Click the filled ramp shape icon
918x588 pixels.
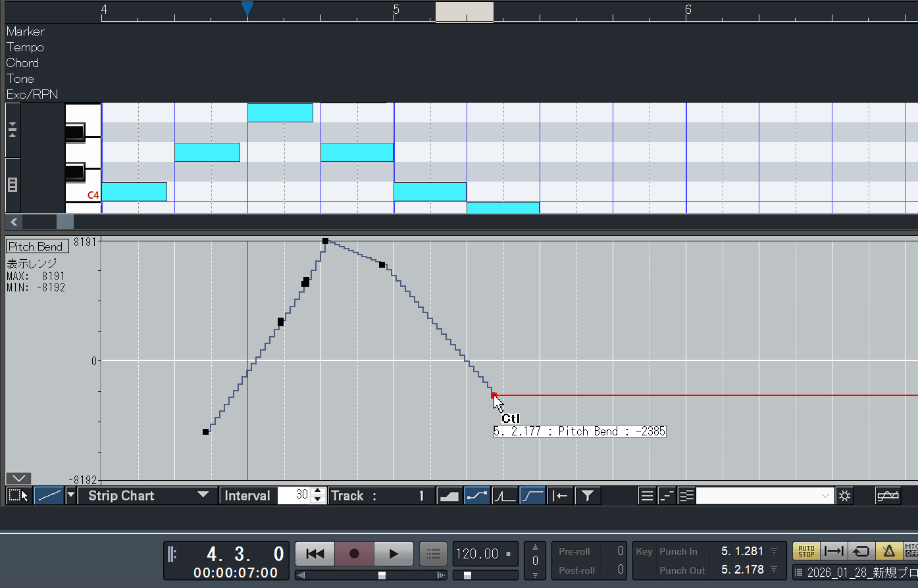449,496
